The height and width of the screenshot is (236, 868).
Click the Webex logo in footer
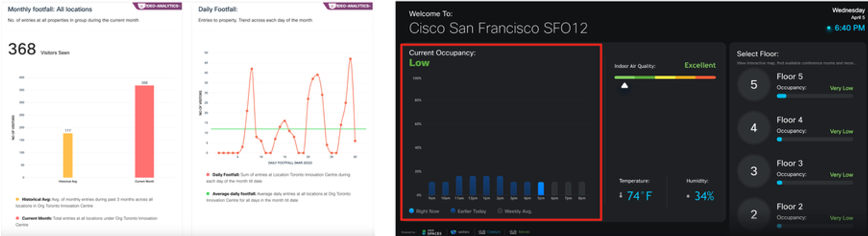460,232
